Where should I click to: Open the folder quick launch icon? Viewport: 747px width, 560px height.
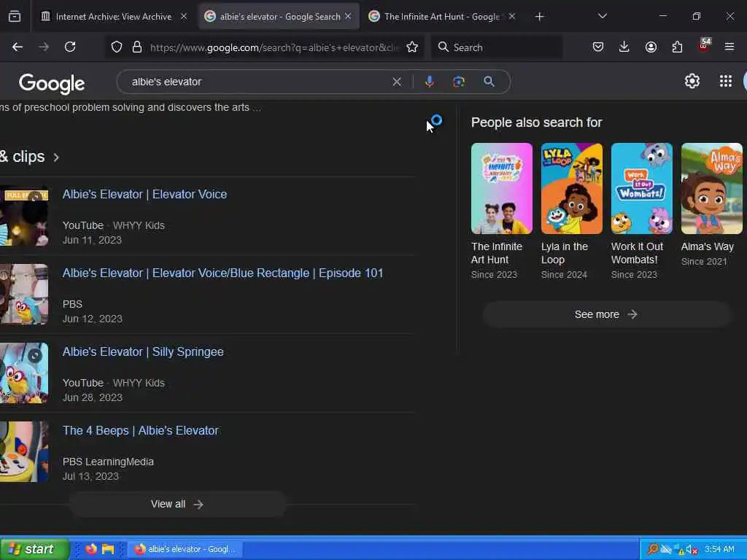click(108, 549)
